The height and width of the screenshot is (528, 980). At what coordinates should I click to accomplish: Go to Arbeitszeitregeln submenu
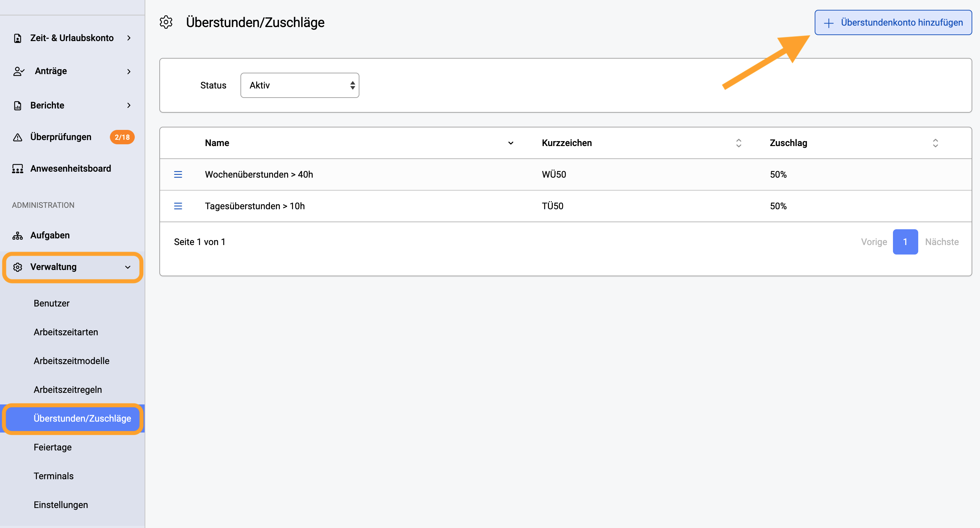(68, 390)
